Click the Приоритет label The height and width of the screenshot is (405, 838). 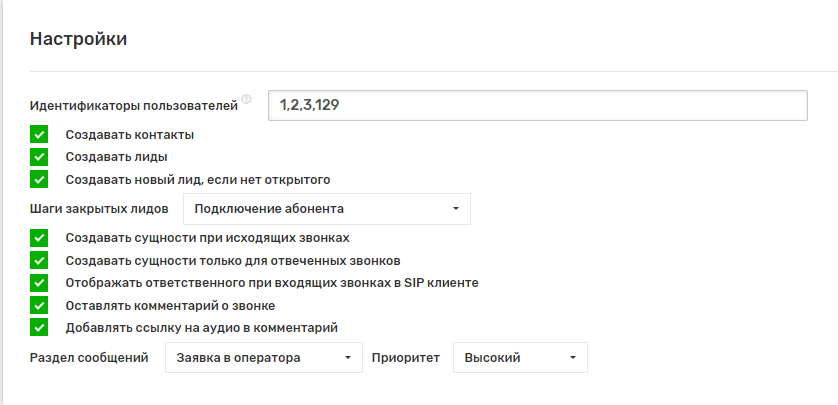click(x=406, y=358)
